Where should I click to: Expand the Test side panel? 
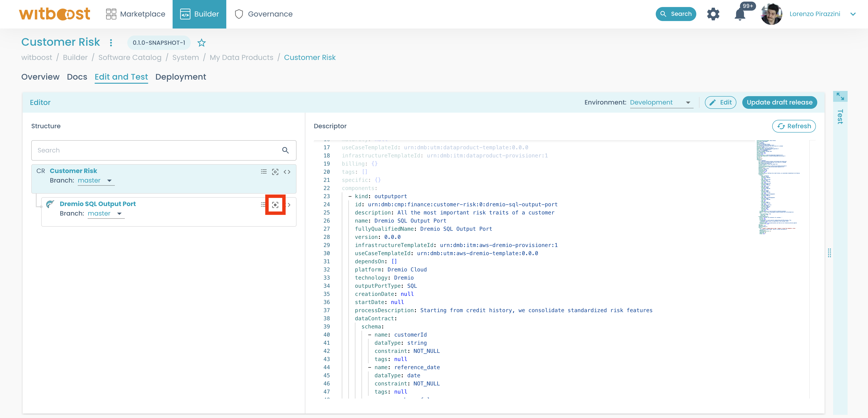840,97
